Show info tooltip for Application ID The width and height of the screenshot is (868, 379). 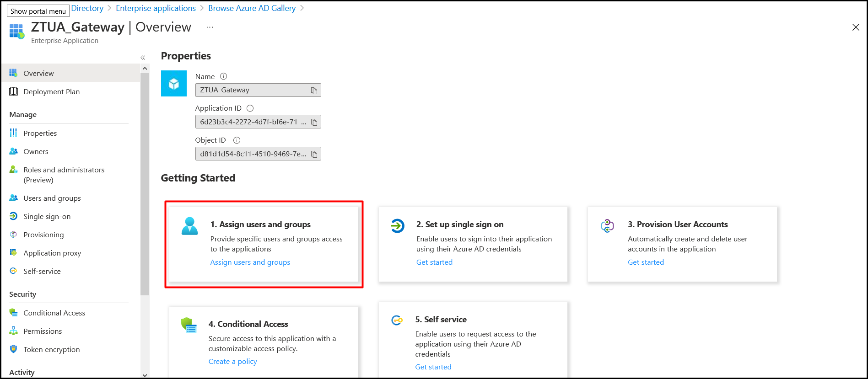coord(250,108)
